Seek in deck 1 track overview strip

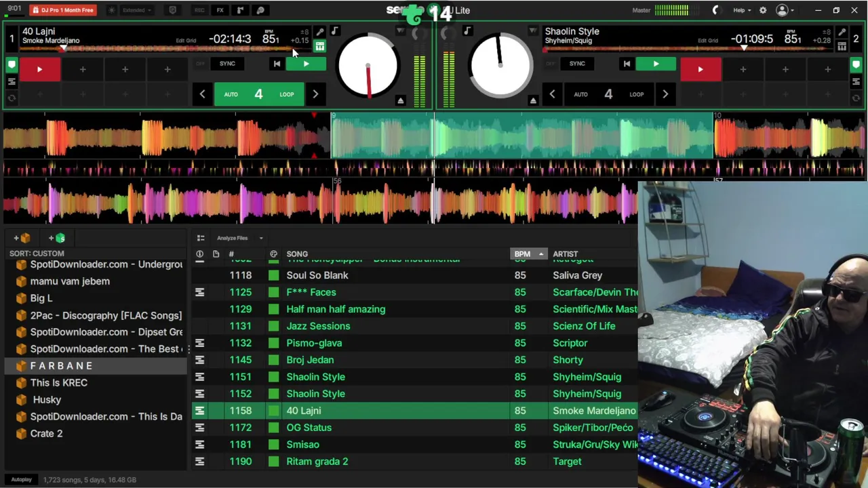[166, 49]
